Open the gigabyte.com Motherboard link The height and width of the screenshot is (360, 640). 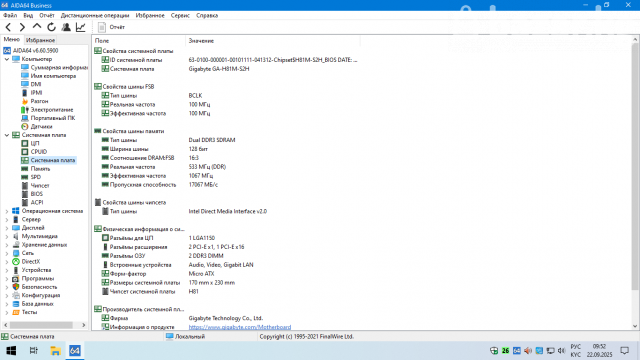[240, 327]
